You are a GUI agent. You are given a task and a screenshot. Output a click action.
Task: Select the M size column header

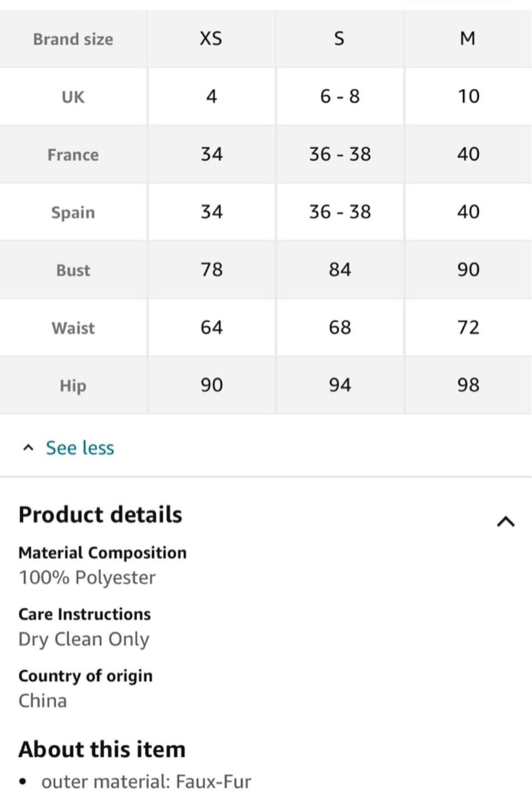pyautogui.click(x=468, y=39)
